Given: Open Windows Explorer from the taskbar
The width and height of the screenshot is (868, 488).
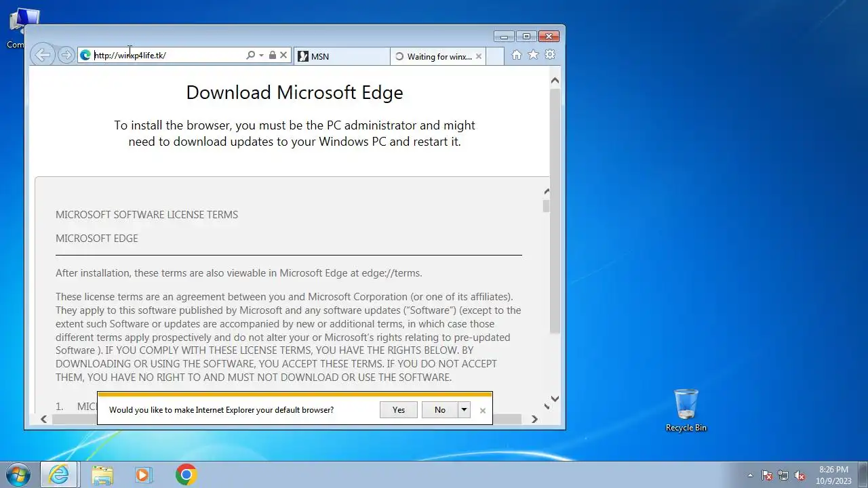Looking at the screenshot, I should coord(102,474).
